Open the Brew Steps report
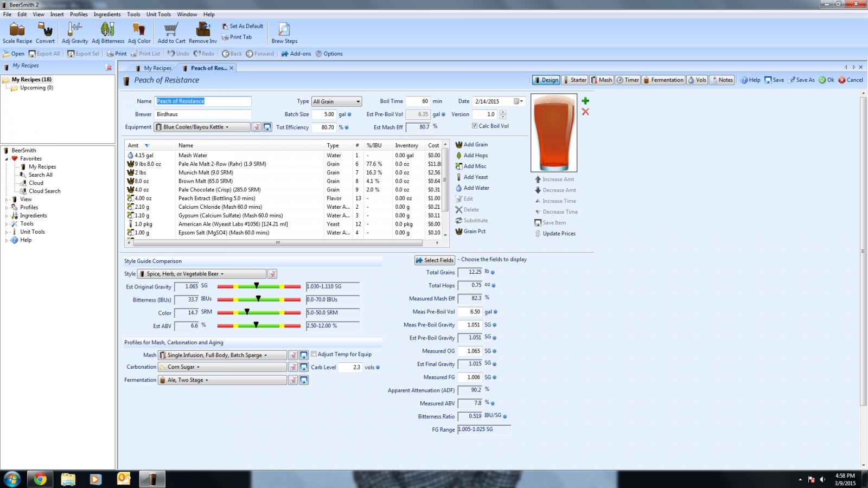 point(284,33)
